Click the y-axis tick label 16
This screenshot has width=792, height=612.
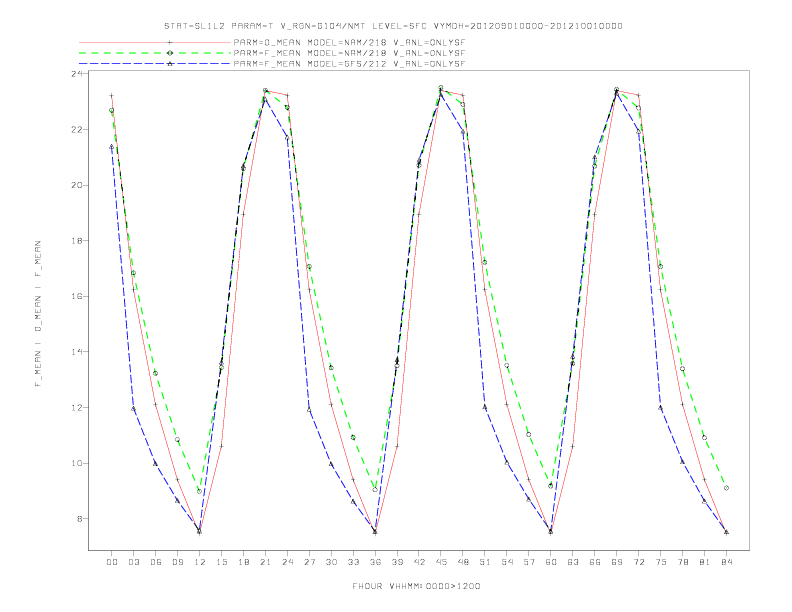77,296
